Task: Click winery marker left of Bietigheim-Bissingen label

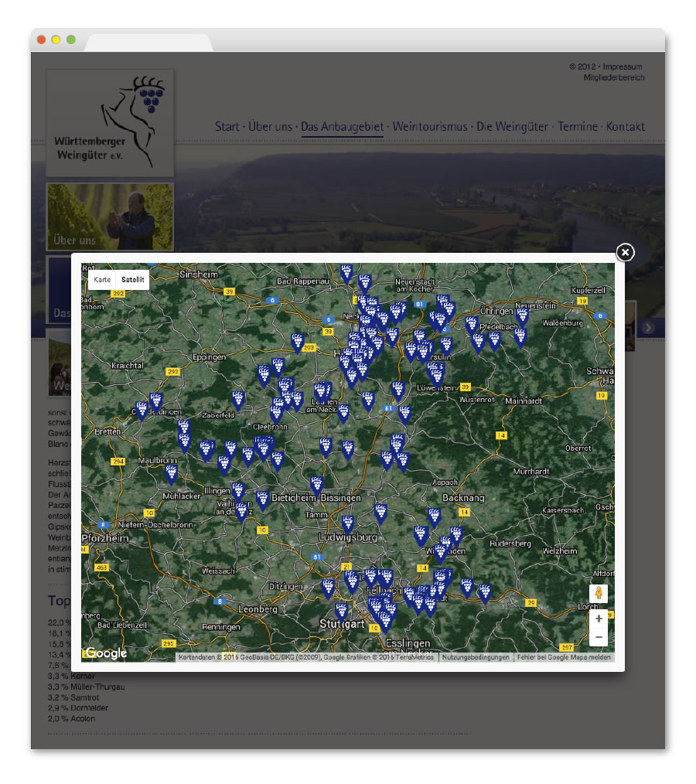Action: tap(262, 500)
